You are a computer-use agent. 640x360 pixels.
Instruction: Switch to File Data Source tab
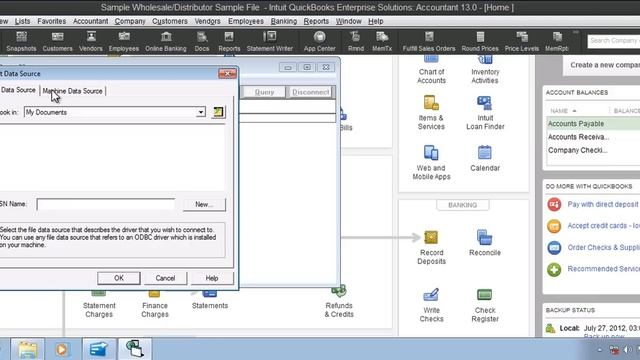[x=18, y=90]
